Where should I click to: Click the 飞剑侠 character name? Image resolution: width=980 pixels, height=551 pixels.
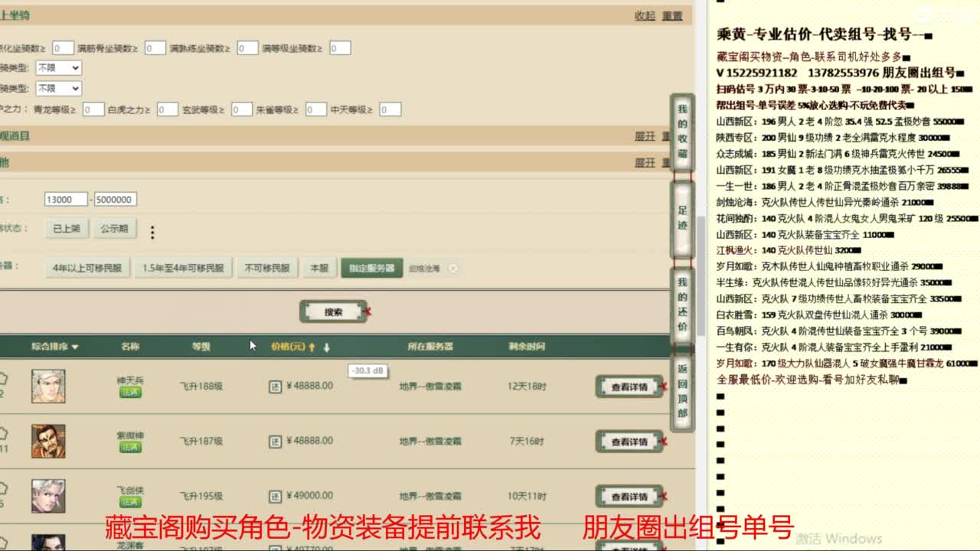[x=130, y=491]
